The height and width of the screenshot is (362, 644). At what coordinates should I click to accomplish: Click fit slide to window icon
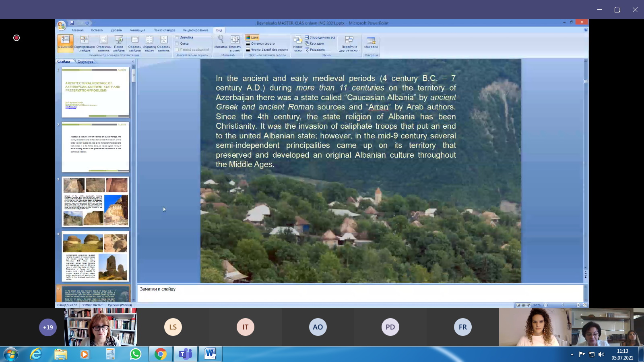click(585, 305)
